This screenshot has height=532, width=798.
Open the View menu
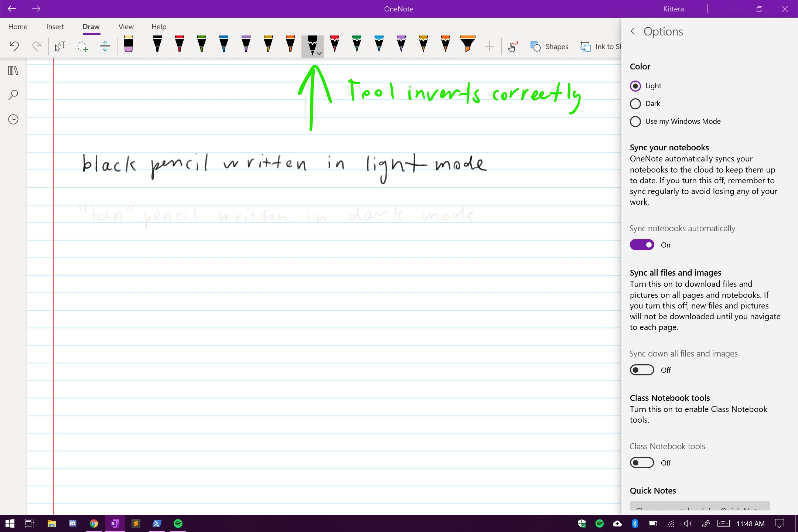126,27
